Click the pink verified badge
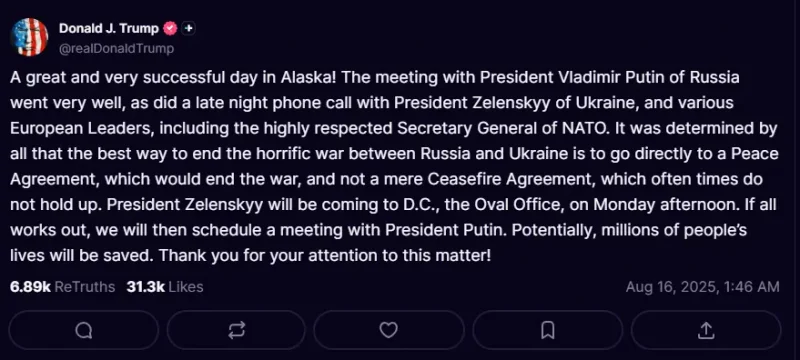The width and height of the screenshot is (800, 360). click(x=170, y=29)
